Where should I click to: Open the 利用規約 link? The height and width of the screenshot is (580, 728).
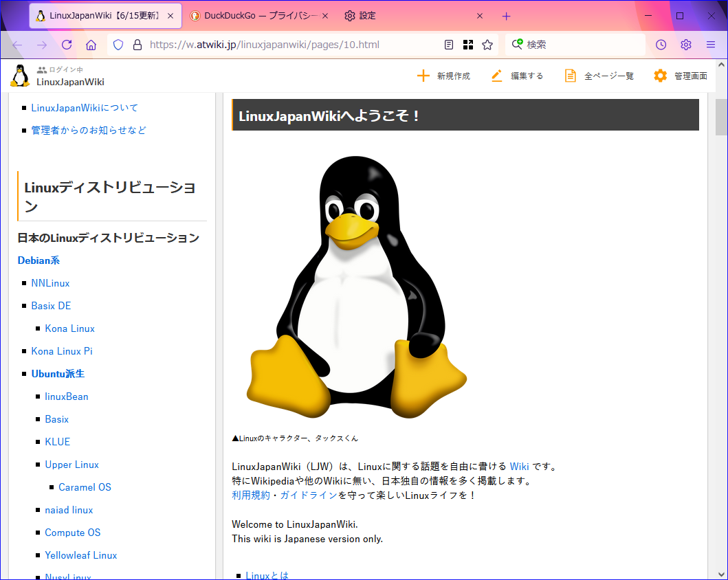[x=251, y=495]
